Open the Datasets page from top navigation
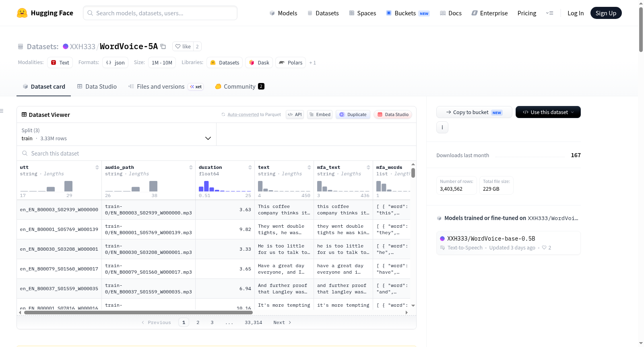The image size is (644, 347). [x=323, y=13]
